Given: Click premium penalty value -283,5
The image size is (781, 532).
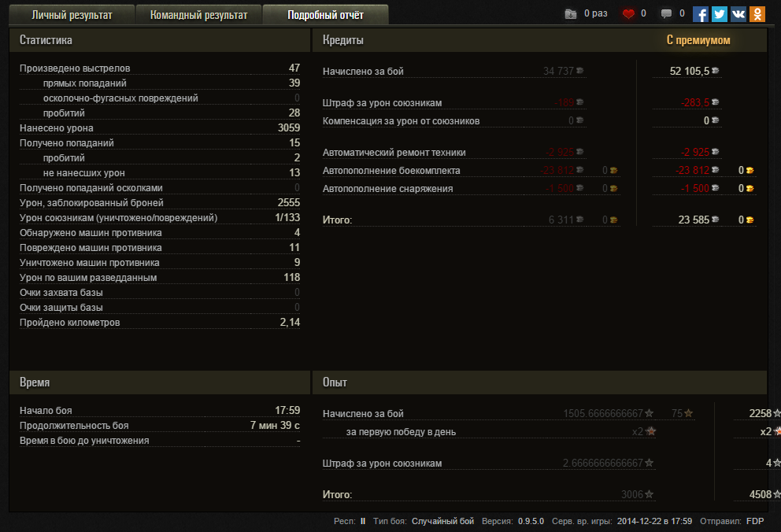Looking at the screenshot, I should [695, 102].
